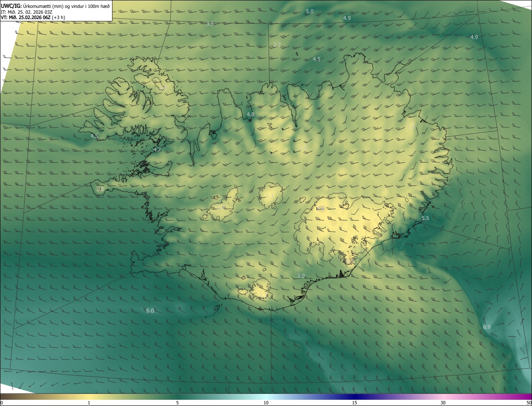Screen dimensions: 532x406
Task: Click the 4.7 value label
Action: [157, 149]
